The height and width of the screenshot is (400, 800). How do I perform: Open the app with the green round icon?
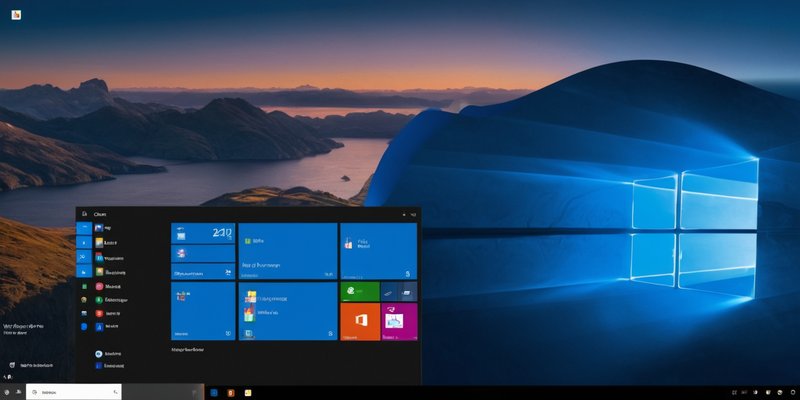(99, 299)
